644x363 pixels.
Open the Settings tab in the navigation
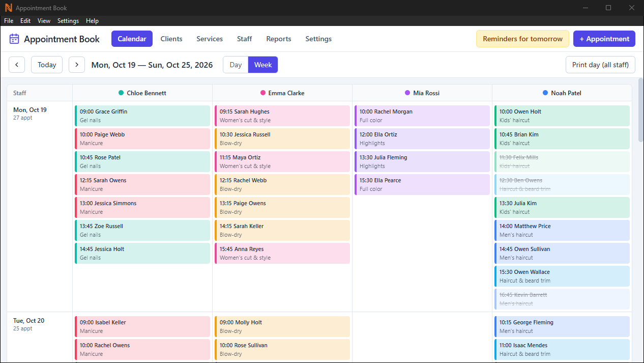click(318, 39)
